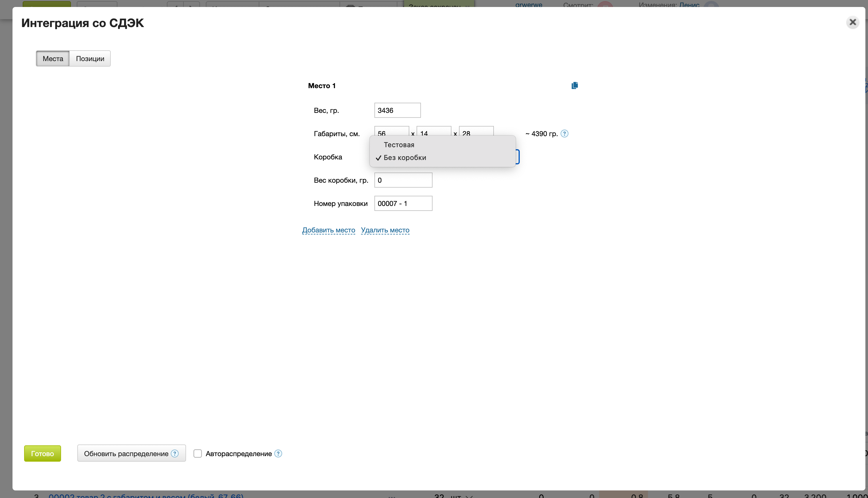Click help icon next to Автораспределение
This screenshot has height=498, width=868.
(x=278, y=453)
